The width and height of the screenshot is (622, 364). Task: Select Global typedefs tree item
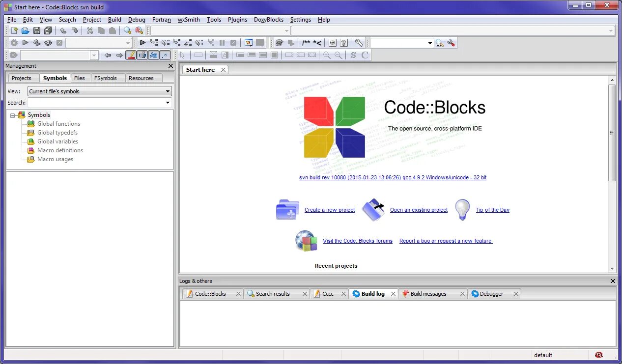(57, 133)
